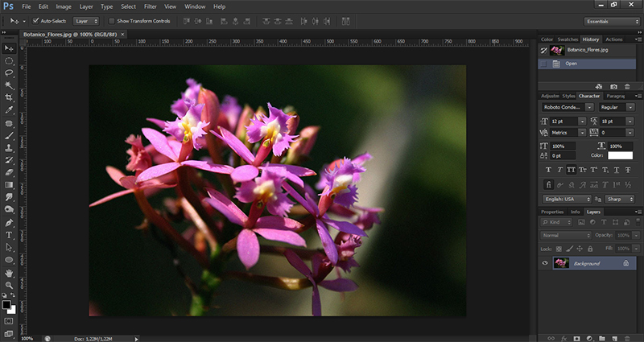Select the Hand tool
This screenshot has height=342, width=644.
[9, 273]
